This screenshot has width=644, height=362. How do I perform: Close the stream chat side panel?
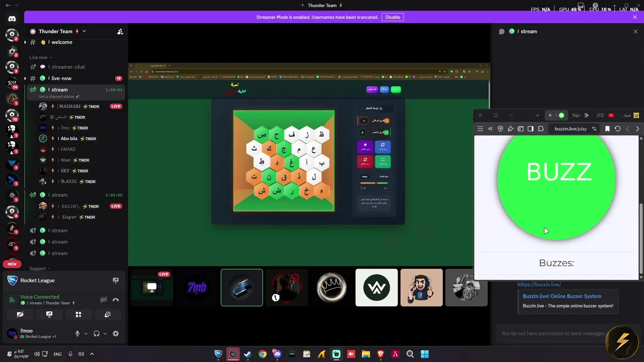click(635, 31)
